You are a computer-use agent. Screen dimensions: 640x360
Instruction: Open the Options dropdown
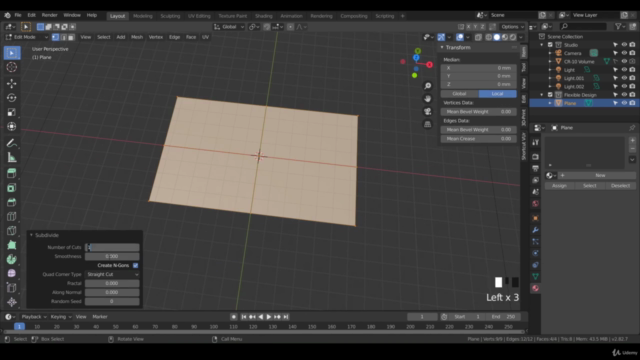pyautogui.click(x=513, y=27)
